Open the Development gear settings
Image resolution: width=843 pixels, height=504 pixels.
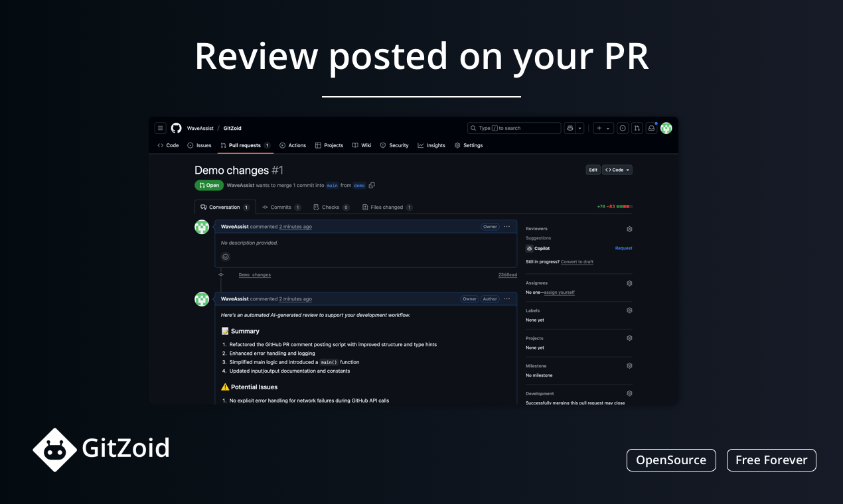point(629,393)
